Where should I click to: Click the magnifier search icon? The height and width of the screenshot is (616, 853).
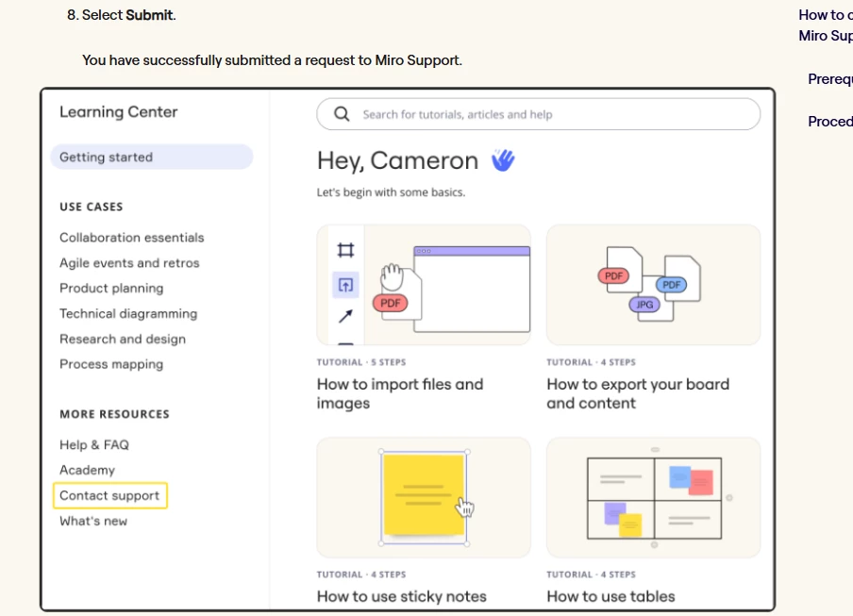(x=342, y=114)
